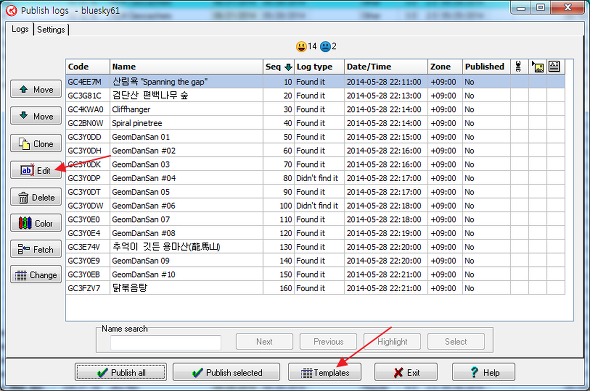Click the blue sad face icon

(x=325, y=47)
